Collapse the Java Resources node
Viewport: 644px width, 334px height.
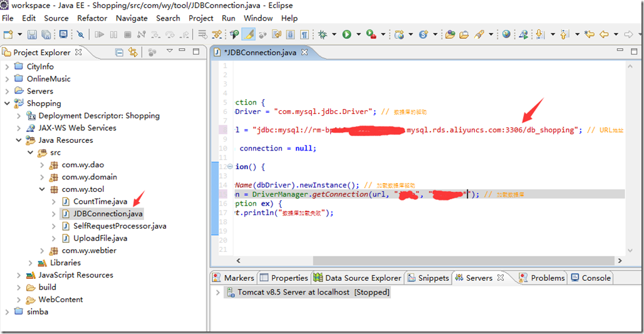click(19, 140)
